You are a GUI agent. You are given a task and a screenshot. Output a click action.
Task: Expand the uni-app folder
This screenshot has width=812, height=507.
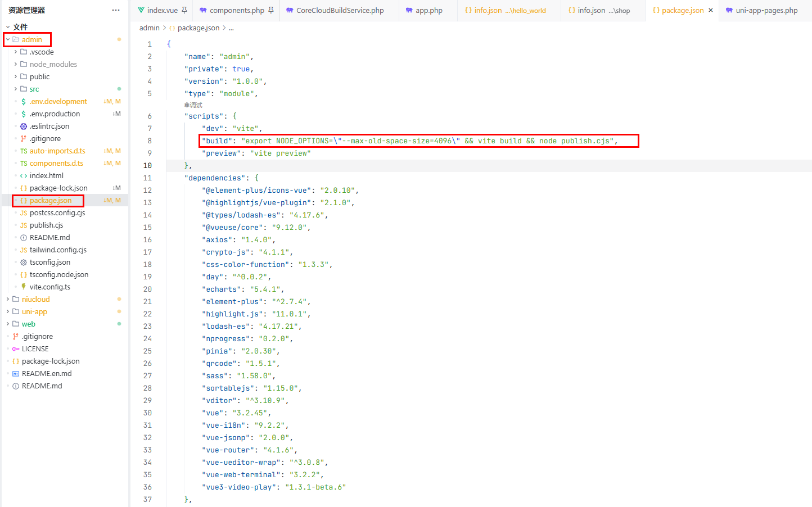click(x=8, y=312)
